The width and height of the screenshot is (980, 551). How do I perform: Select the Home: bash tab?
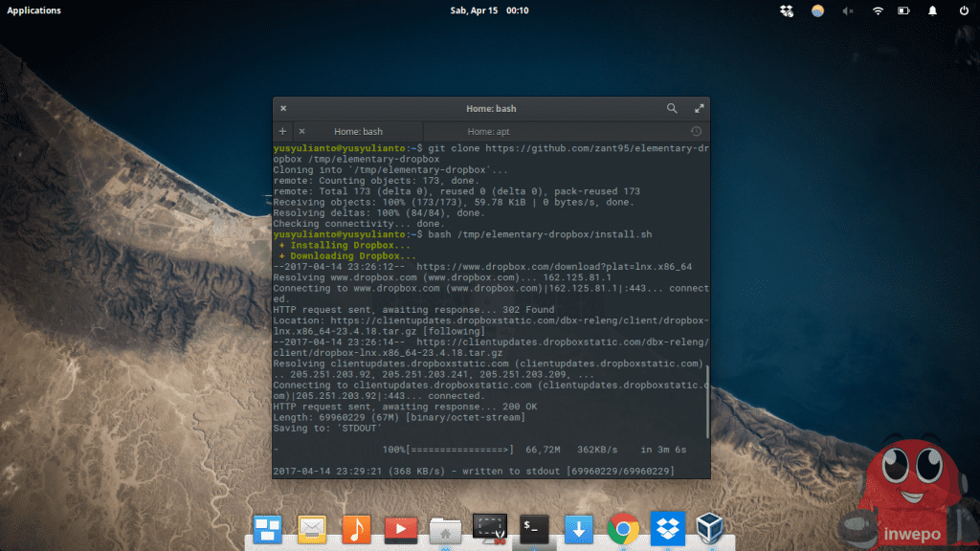click(358, 131)
